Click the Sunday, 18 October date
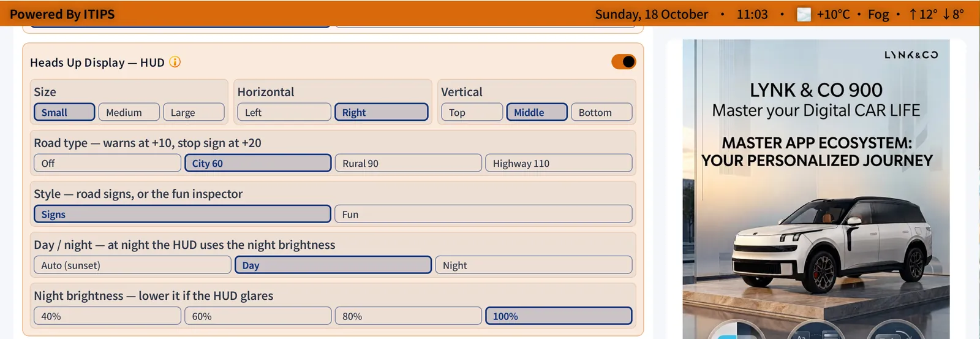This screenshot has width=980, height=339. (x=651, y=14)
